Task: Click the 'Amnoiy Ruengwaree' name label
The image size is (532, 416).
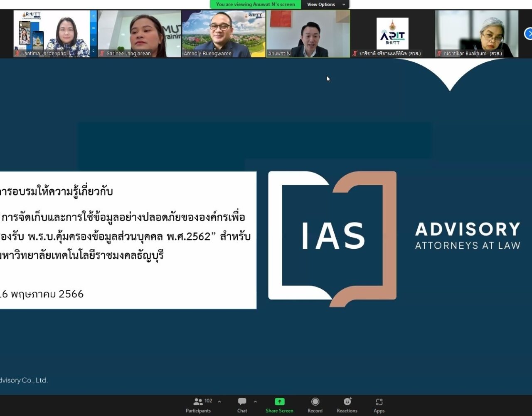Action: point(207,54)
